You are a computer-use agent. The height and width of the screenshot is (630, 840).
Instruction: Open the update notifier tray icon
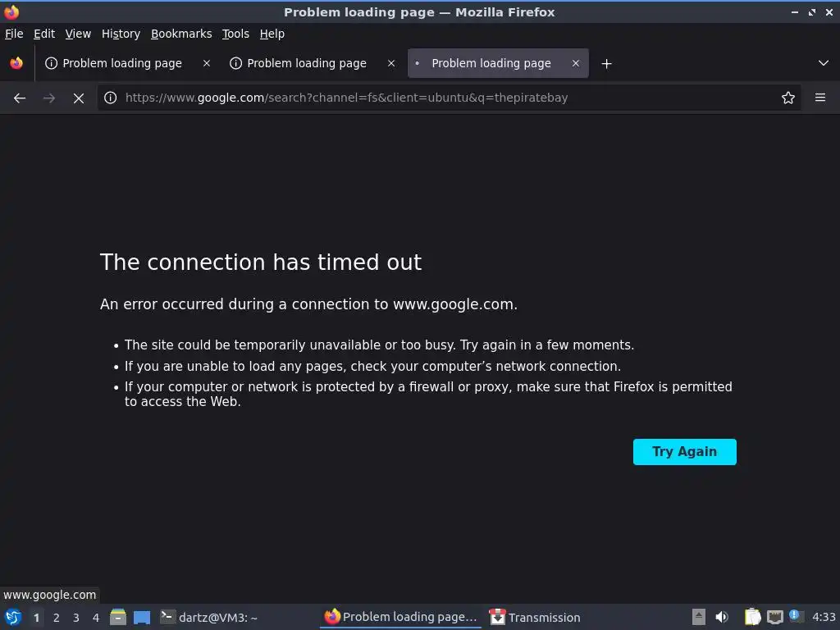click(796, 616)
